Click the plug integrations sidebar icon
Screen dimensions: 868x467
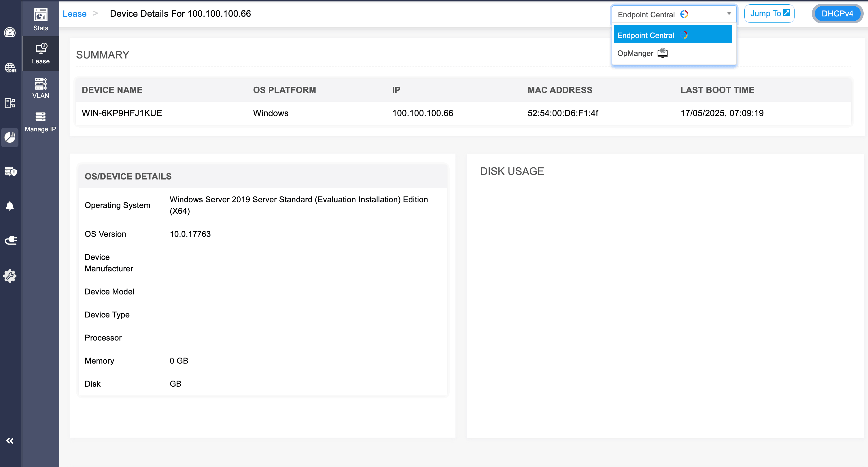tap(10, 240)
